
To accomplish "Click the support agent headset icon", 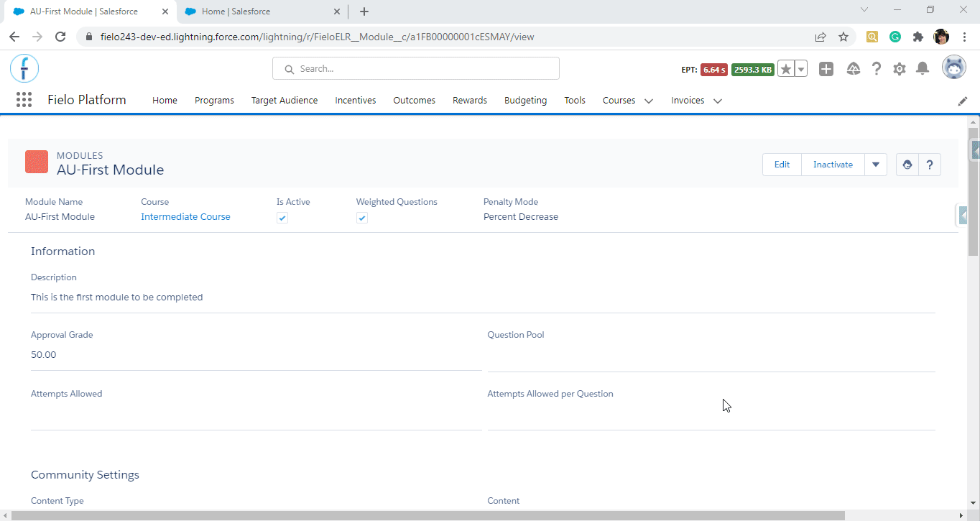I will pos(907,165).
